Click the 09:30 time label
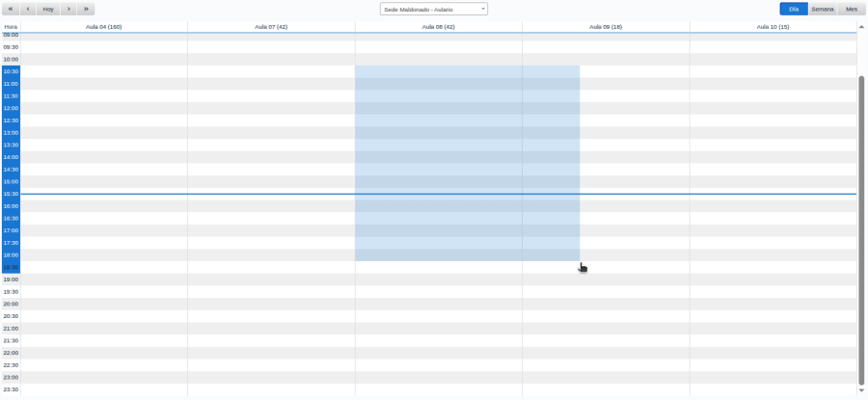This screenshot has height=400, width=868. (x=11, y=47)
